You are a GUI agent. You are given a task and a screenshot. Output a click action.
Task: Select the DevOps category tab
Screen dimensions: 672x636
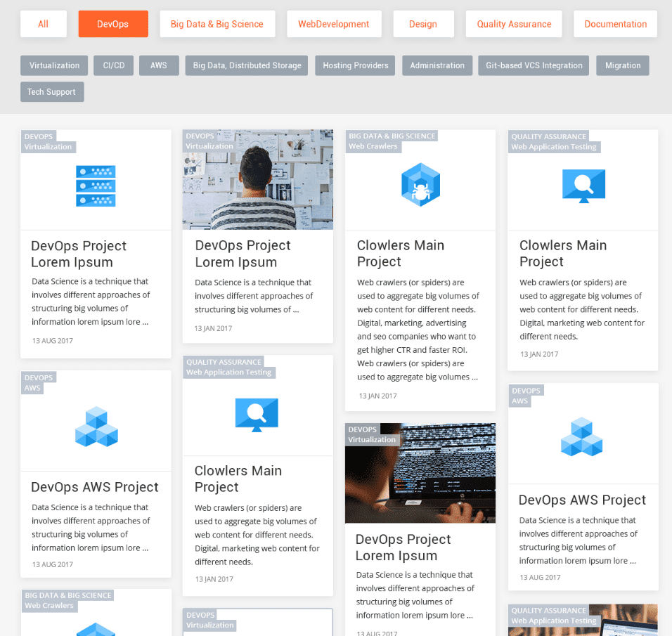coord(113,24)
